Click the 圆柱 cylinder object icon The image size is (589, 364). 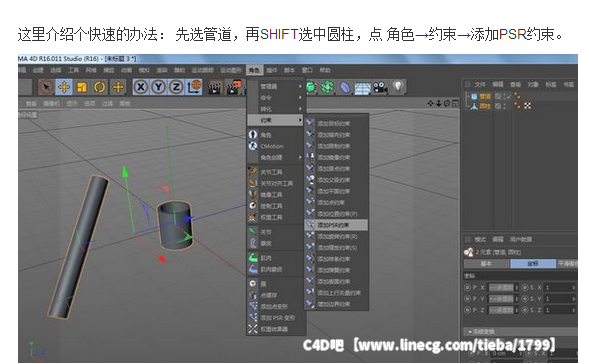pos(474,106)
